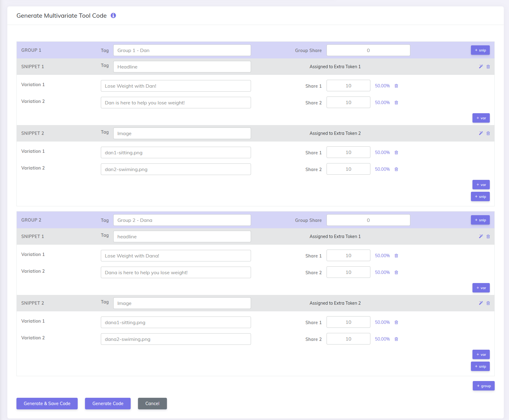The image size is (509, 420).
Task: Delete the headline snippet in Group 2
Action: click(x=488, y=236)
